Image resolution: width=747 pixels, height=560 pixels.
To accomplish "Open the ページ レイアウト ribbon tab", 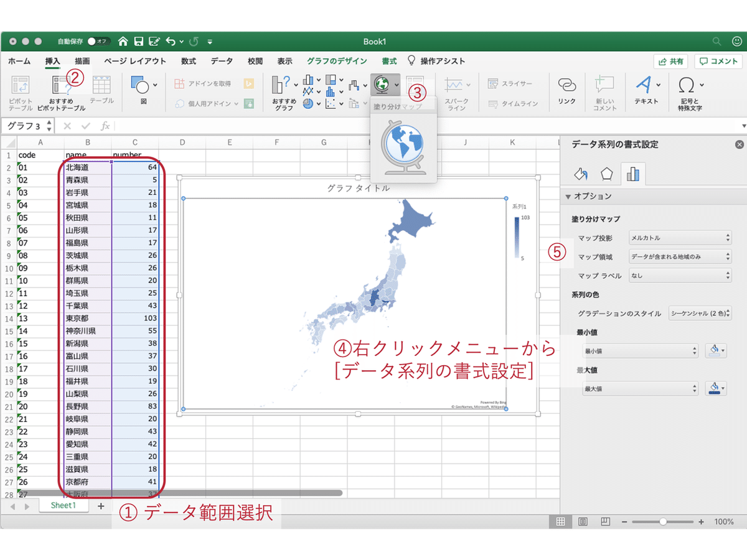I will tap(135, 61).
